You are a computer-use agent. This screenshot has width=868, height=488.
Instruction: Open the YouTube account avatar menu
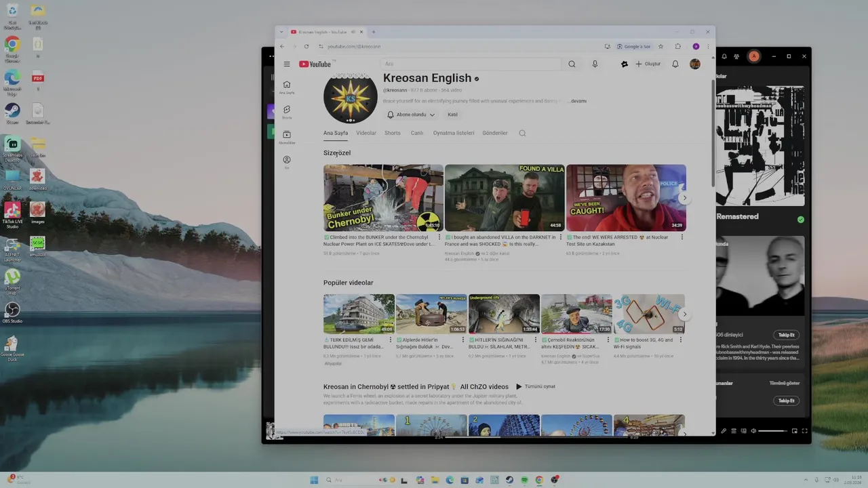[x=695, y=64]
